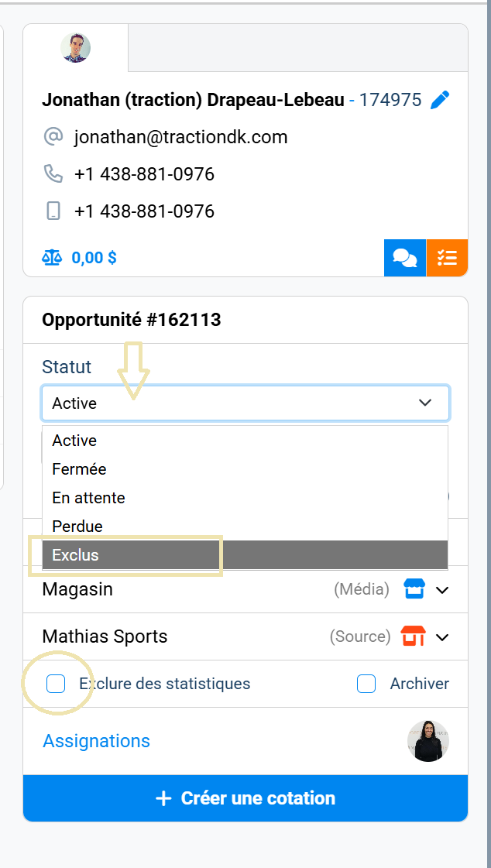Expand the Mathias Sports (Source) chevron

point(441,636)
